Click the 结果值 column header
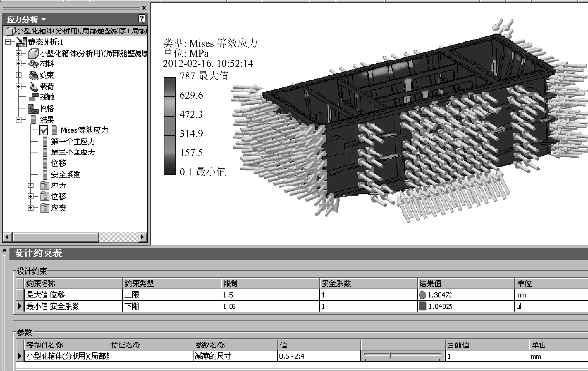 (x=430, y=284)
